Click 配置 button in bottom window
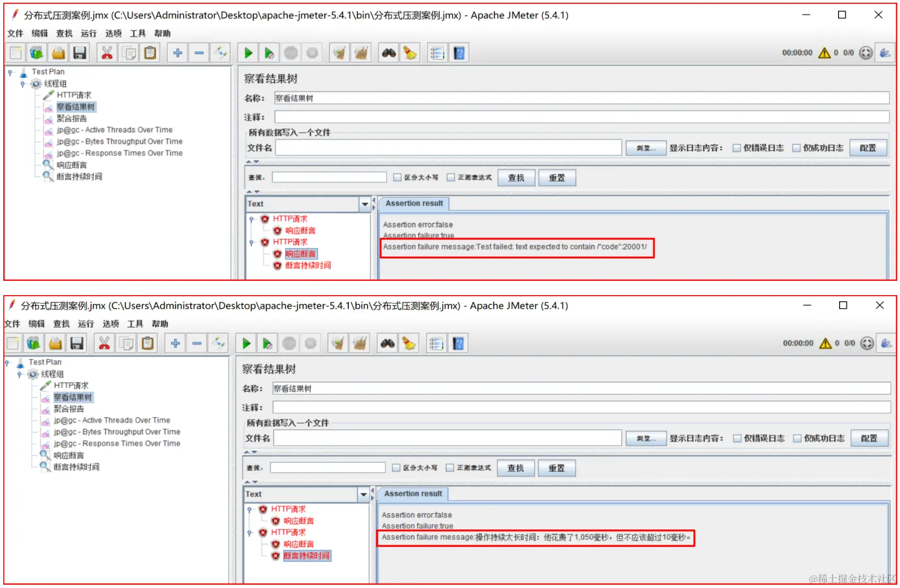This screenshot has width=900, height=588. [x=869, y=438]
